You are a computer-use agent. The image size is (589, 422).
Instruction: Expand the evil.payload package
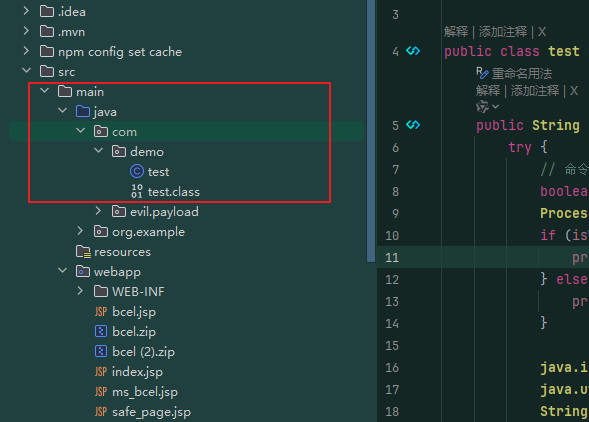point(98,211)
